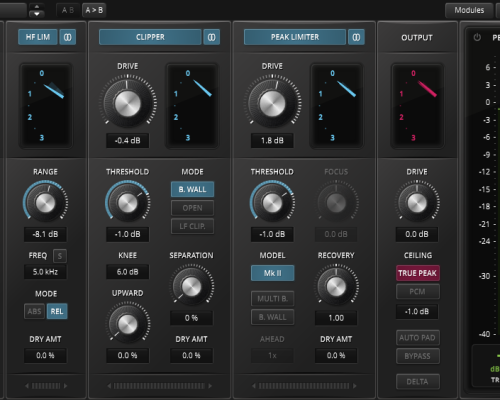Screen dimensions: 500x400
Task: Click right arrow of HF LIM scroll strip
Action: click(x=65, y=386)
